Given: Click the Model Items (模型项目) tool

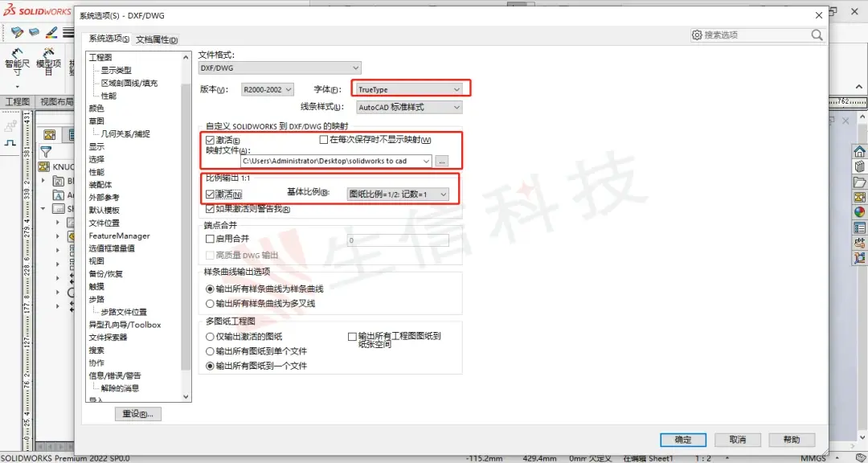Looking at the screenshot, I should (48, 61).
